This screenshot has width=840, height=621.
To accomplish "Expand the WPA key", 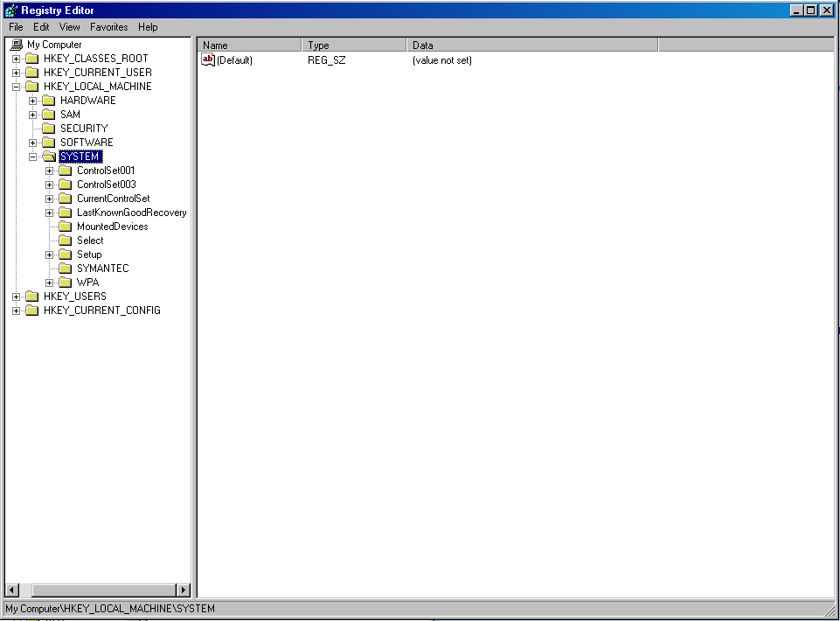I will pyautogui.click(x=49, y=283).
